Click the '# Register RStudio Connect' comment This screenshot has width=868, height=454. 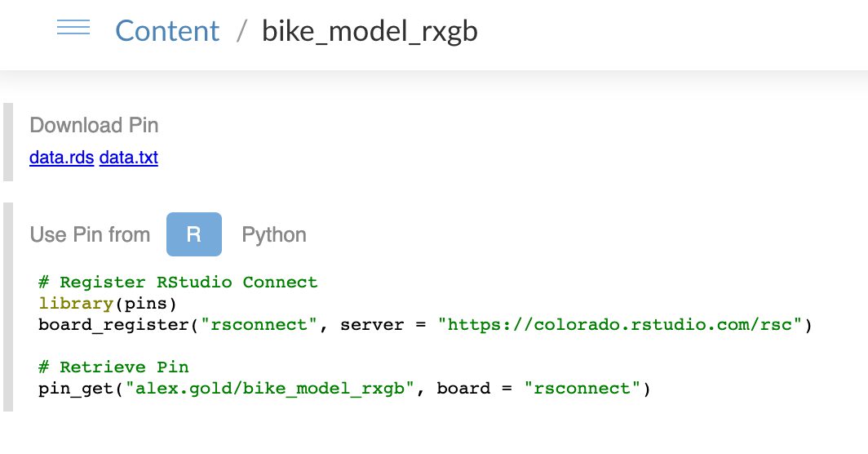click(178, 283)
